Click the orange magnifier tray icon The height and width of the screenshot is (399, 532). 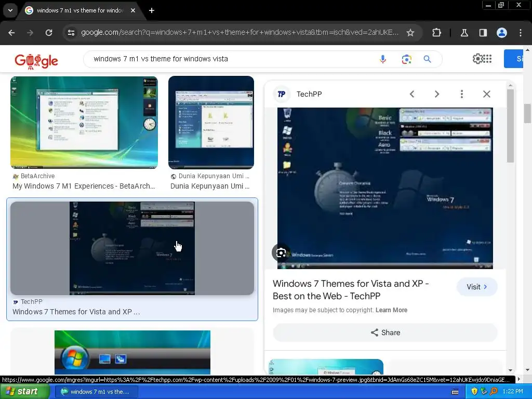pyautogui.click(x=494, y=392)
